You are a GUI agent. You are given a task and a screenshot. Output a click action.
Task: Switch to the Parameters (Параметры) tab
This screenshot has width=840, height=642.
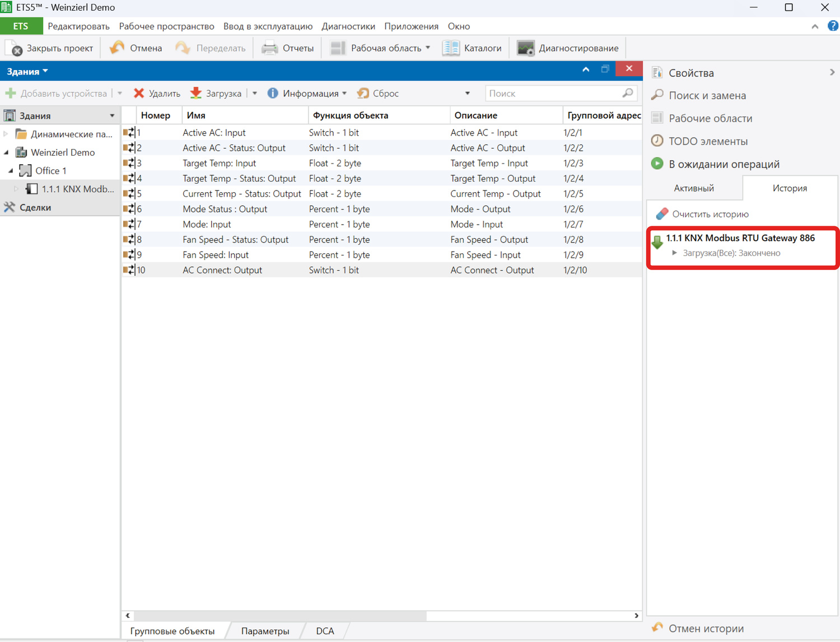coord(265,631)
